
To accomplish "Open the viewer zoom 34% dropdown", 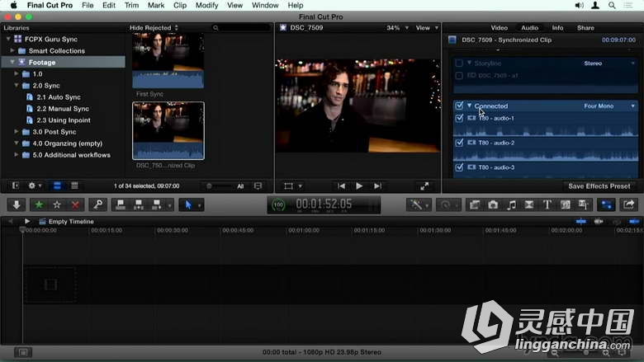I will [397, 27].
